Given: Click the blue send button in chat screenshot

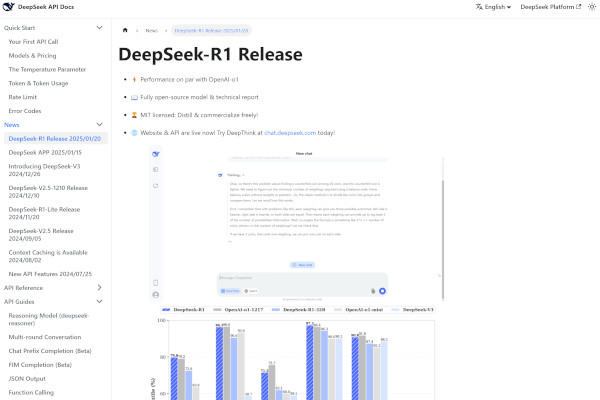Looking at the screenshot, I should point(382,291).
